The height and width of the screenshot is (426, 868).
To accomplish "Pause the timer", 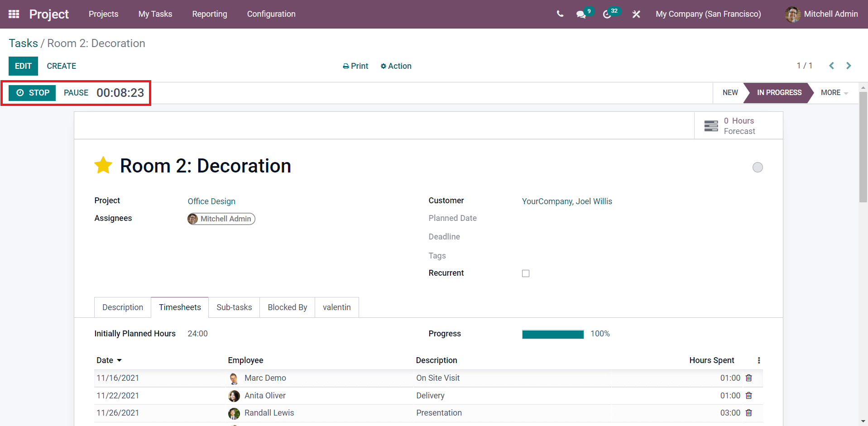I will click(x=76, y=93).
